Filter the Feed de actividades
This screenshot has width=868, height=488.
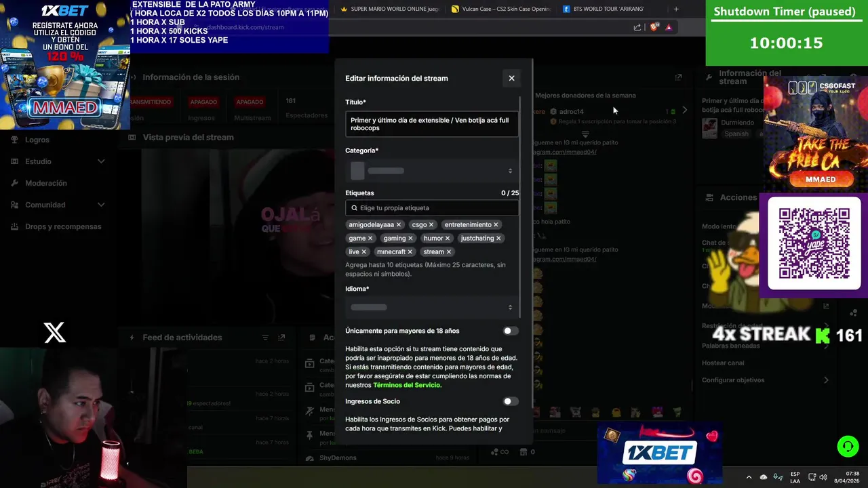265,338
